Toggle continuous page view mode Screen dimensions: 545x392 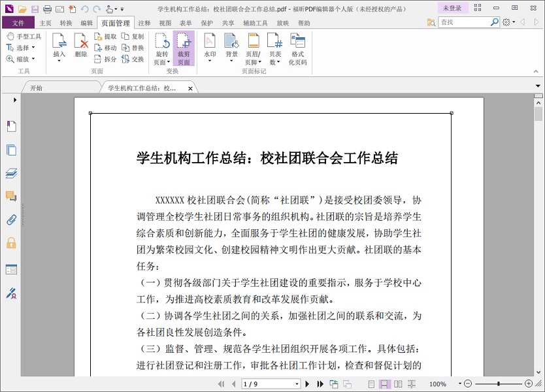click(x=385, y=384)
